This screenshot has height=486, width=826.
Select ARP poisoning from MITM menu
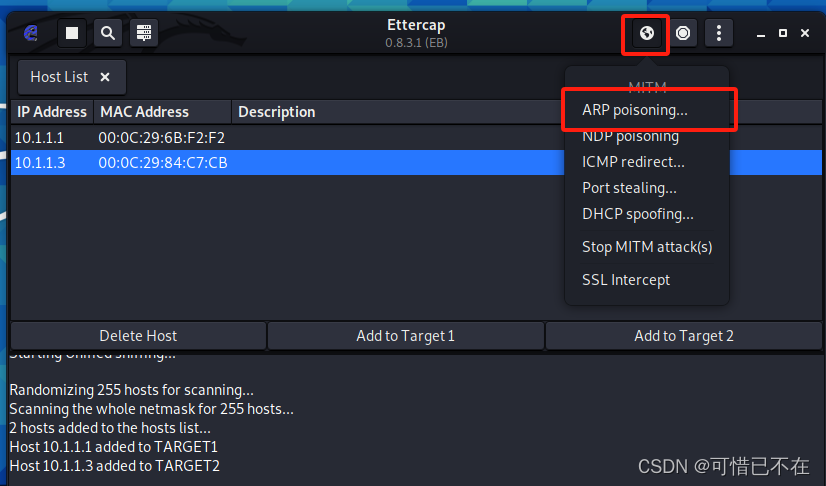click(635, 110)
